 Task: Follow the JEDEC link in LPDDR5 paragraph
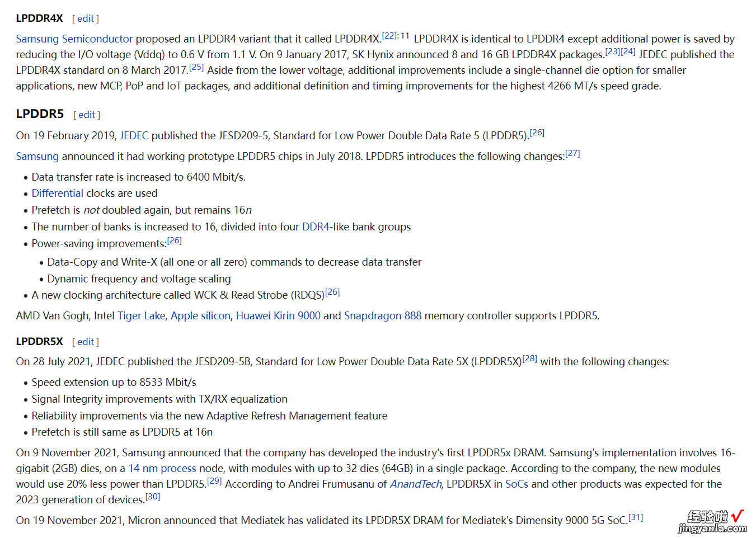(134, 135)
